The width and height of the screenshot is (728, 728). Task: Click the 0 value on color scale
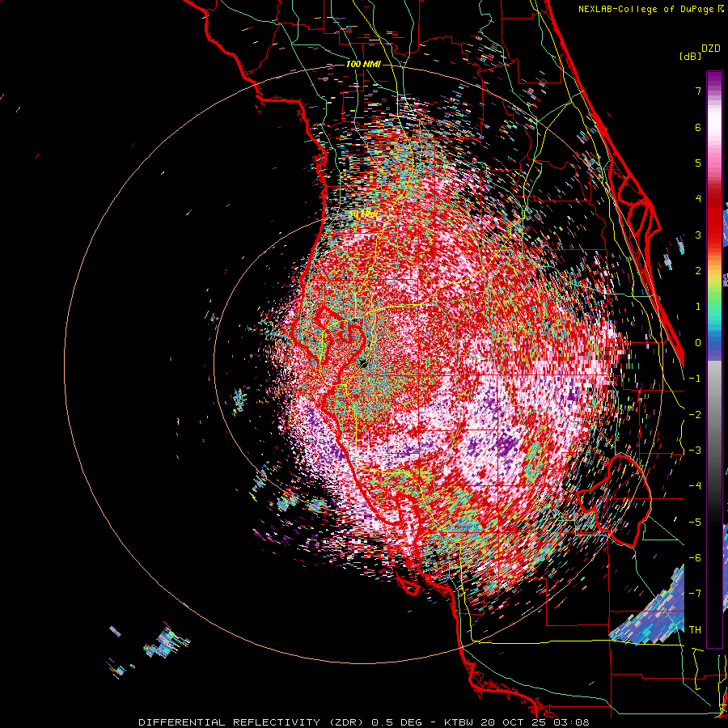pyautogui.click(x=698, y=343)
